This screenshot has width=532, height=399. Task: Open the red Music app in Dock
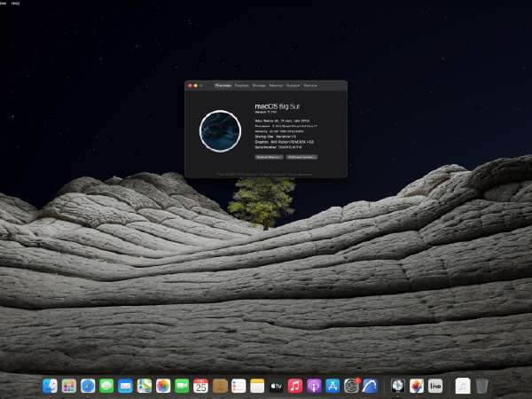295,386
